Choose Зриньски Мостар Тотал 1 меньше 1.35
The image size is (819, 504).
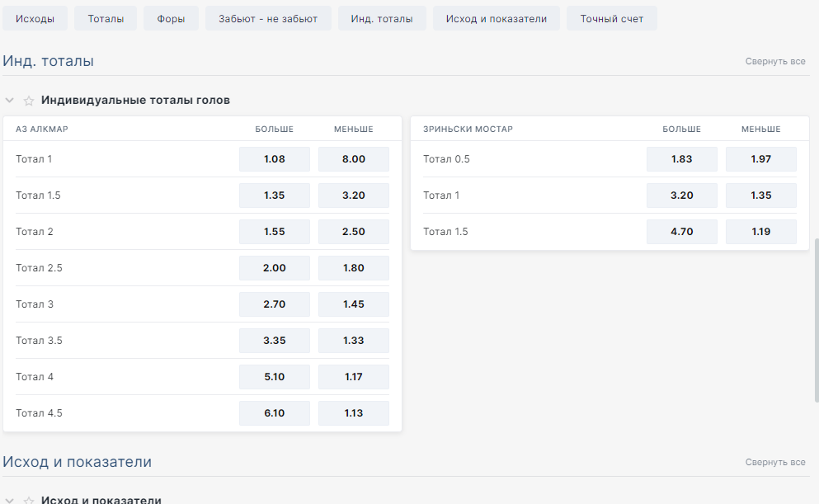[x=761, y=195]
